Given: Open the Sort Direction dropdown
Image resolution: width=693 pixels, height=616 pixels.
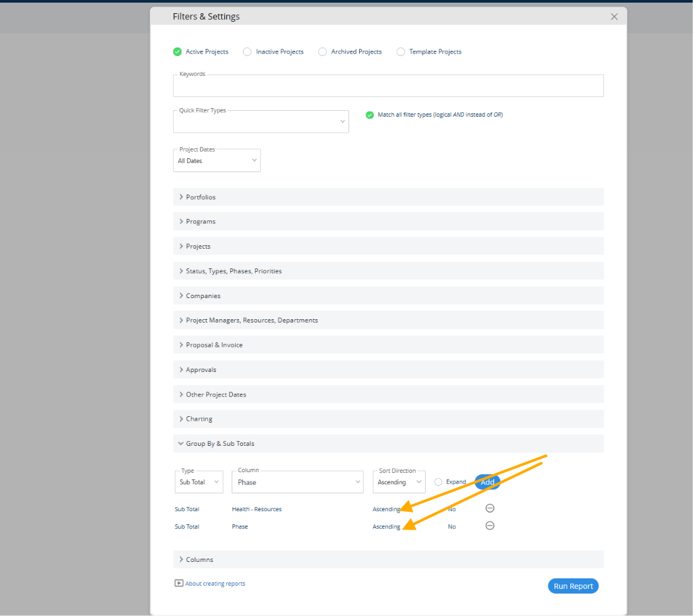Looking at the screenshot, I should point(399,481).
